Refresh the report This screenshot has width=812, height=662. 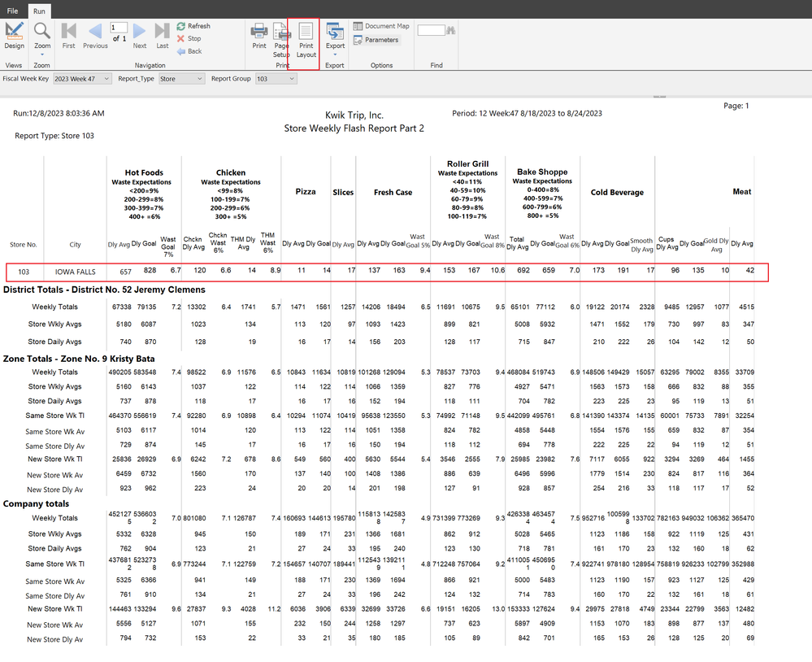[x=193, y=26]
